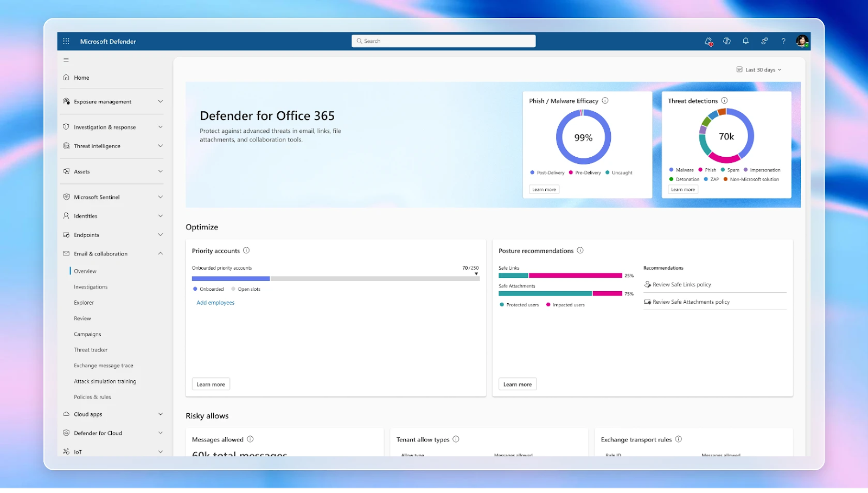Click the Microsoft Sentinel icon
Viewport: 868px width, 493px height.
(66, 197)
